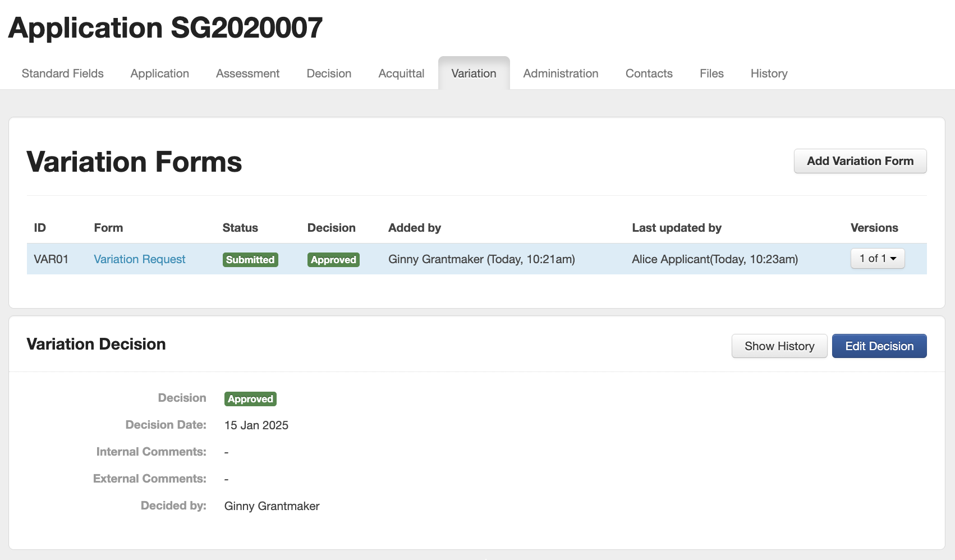Open the Contacts tab
Viewport: 955px width, 560px height.
pos(649,74)
